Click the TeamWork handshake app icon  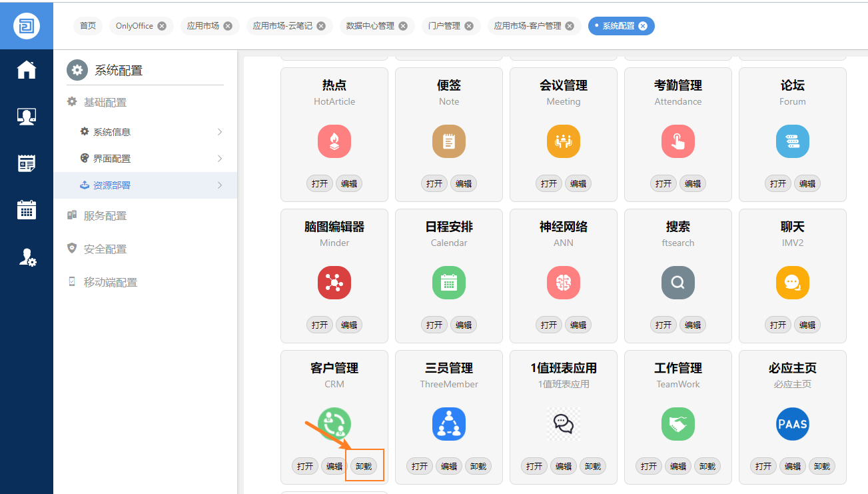click(x=678, y=424)
